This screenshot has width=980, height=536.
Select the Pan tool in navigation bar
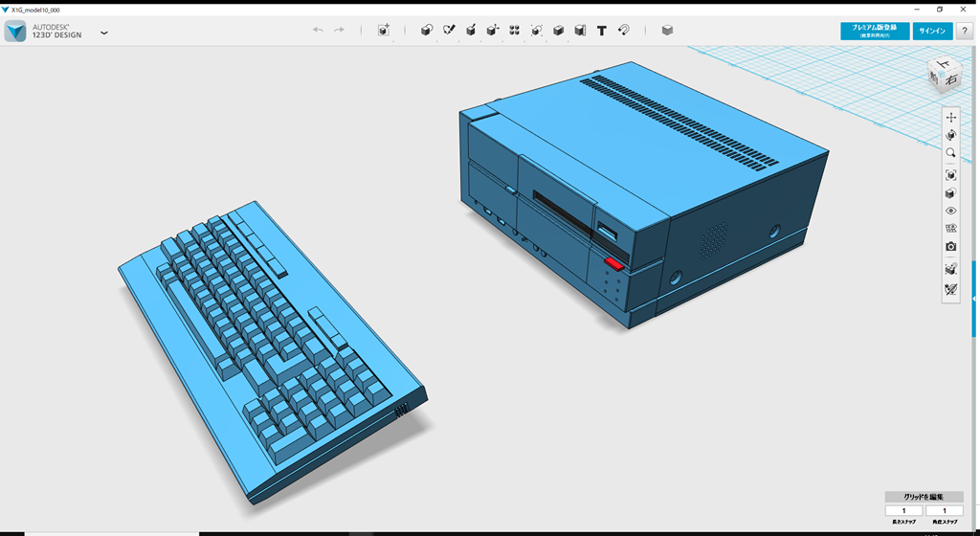950,118
